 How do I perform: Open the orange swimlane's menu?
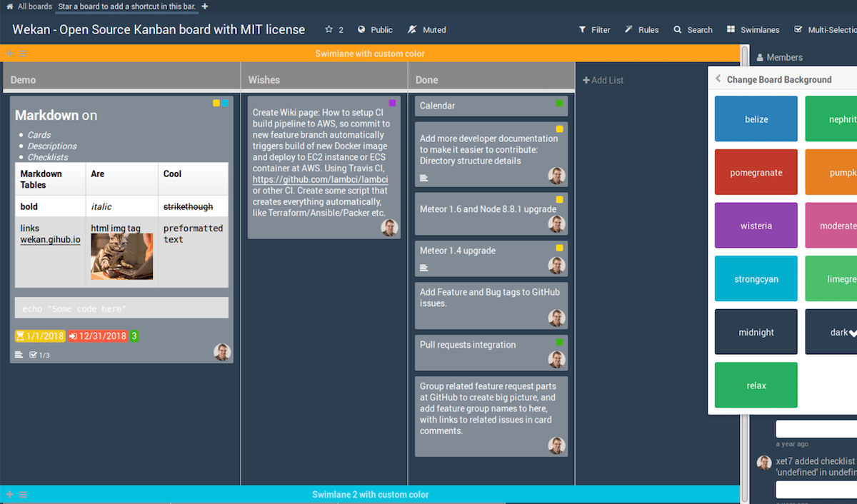pyautogui.click(x=22, y=53)
